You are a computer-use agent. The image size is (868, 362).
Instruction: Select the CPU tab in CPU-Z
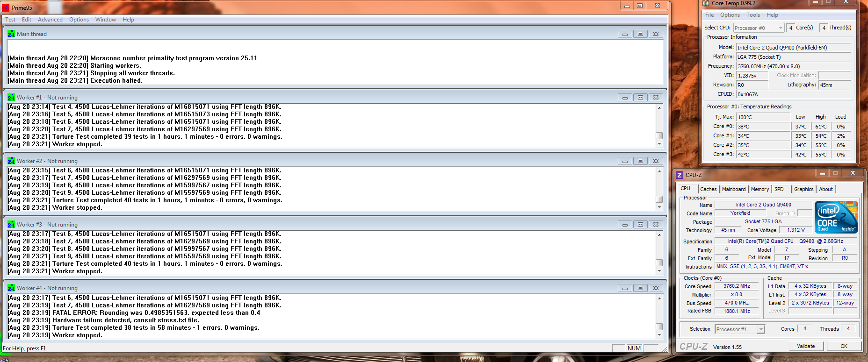(x=686, y=188)
